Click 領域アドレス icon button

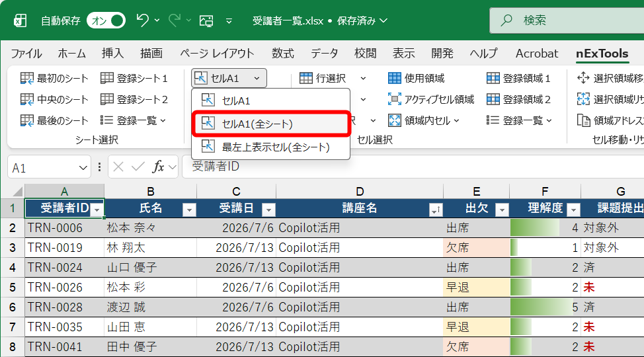point(583,120)
